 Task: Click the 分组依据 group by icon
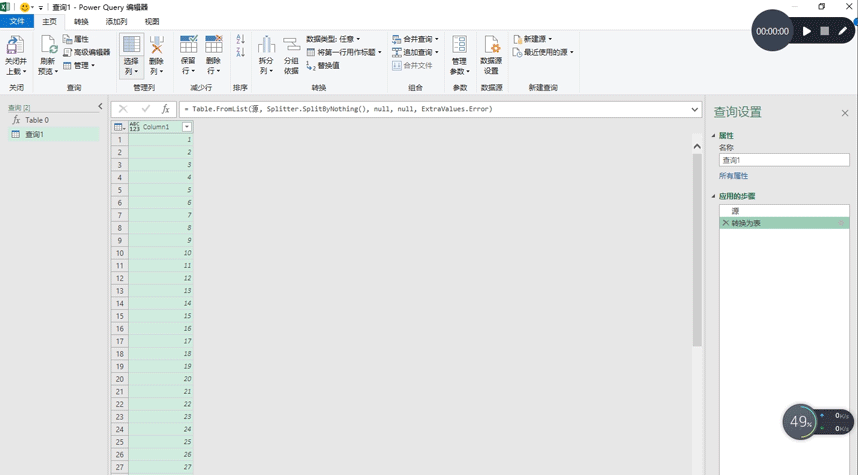tap(291, 48)
